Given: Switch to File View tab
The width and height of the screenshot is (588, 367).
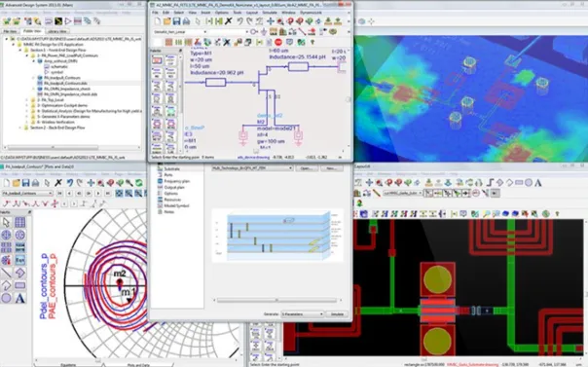Looking at the screenshot, I should [x=10, y=31].
